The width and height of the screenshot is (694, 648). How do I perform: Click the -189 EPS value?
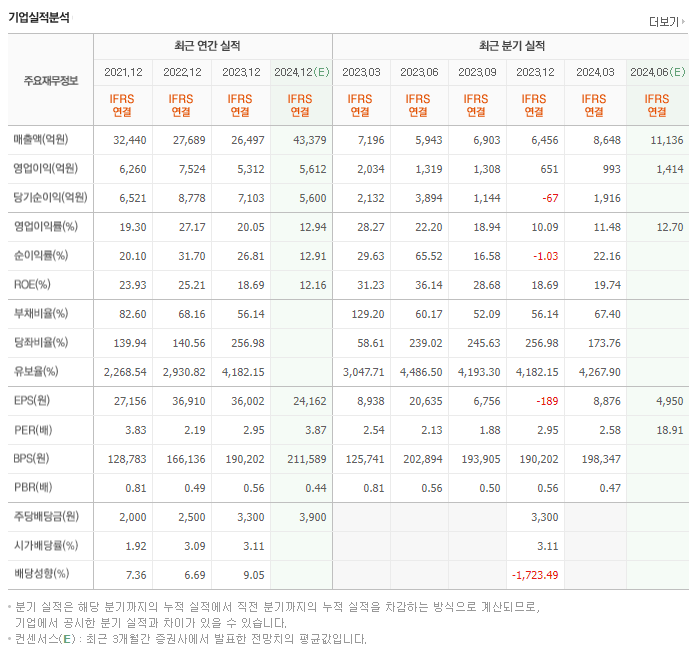coord(547,401)
